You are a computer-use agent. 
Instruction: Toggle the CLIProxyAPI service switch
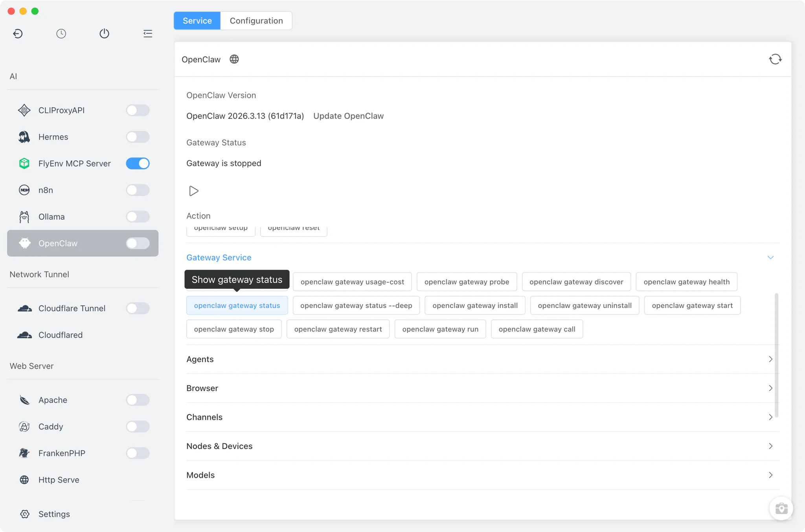(x=138, y=110)
